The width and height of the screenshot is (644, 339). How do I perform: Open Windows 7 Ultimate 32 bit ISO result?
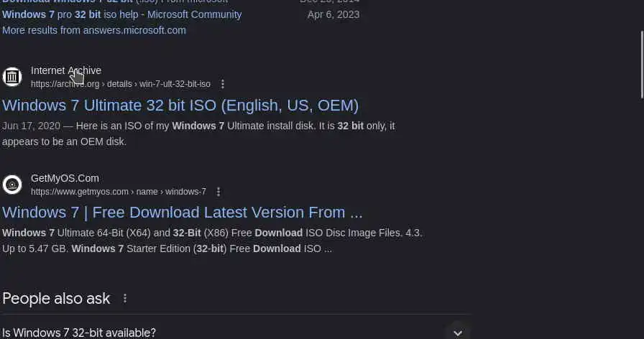tap(180, 106)
